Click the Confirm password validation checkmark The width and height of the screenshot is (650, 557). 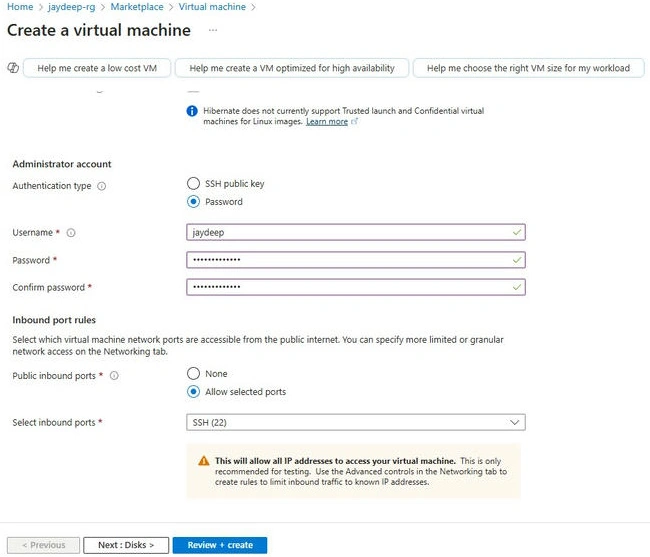point(517,287)
